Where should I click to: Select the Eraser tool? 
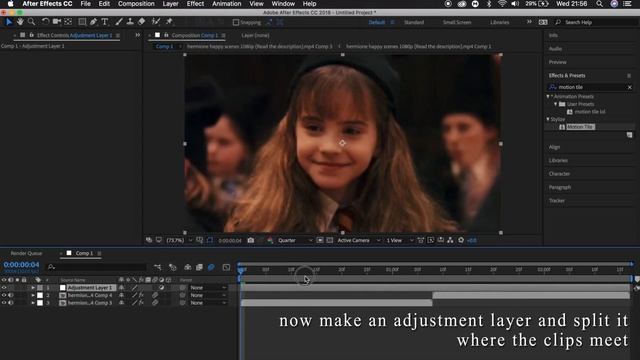[142, 22]
